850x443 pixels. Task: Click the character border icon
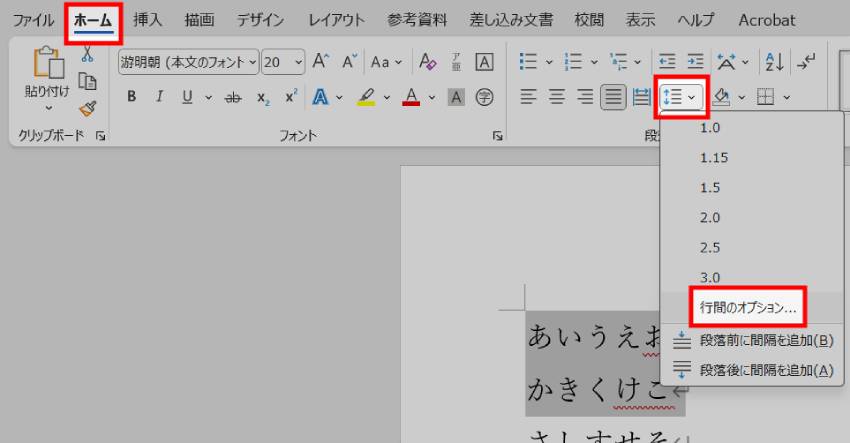pyautogui.click(x=484, y=62)
